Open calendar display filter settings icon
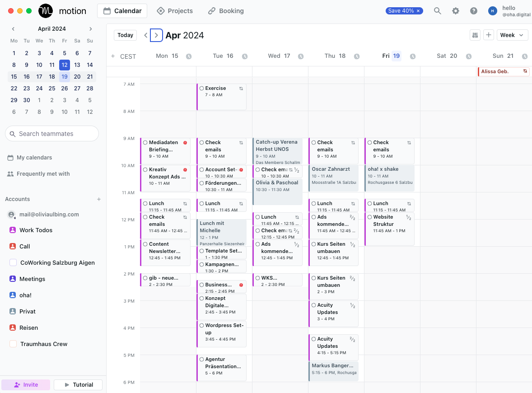The width and height of the screenshot is (532, 393). [475, 35]
